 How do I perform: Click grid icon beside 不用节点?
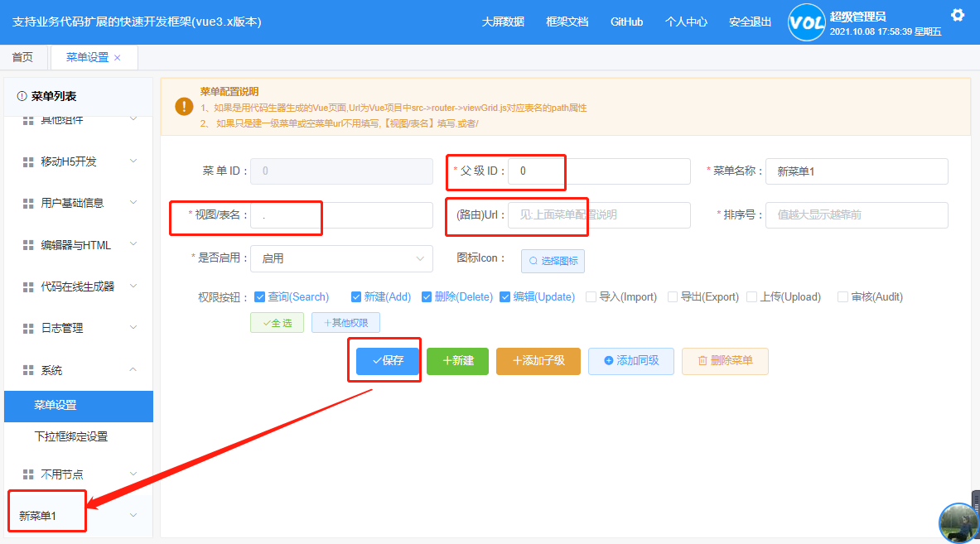point(28,474)
